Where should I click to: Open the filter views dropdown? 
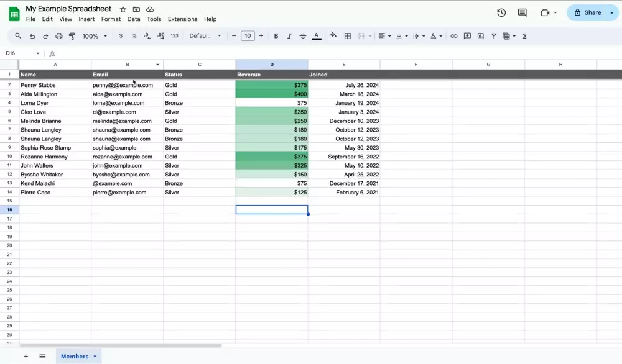[509, 36]
